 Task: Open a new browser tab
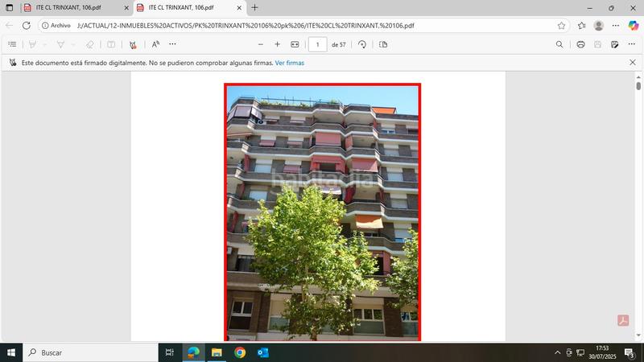click(254, 7)
